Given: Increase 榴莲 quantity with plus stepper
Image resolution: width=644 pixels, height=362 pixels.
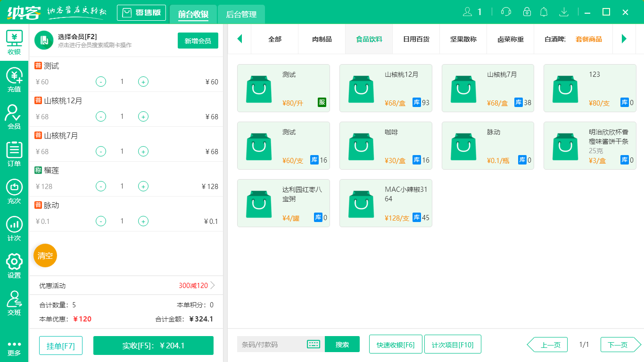Looking at the screenshot, I should (143, 186).
